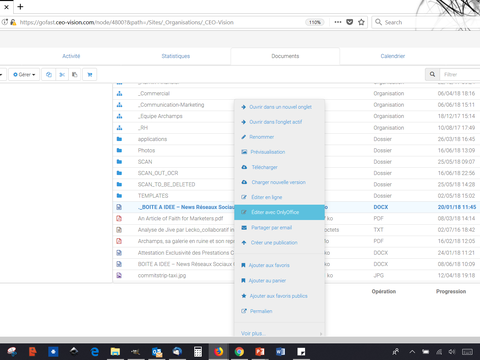This screenshot has width=480, height=360.
Task: Choose Ajouter aux favoris publics
Action: click(279, 296)
